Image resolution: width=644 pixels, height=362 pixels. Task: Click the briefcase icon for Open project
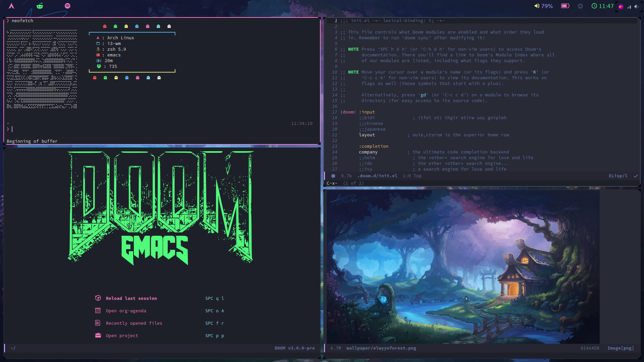click(x=98, y=335)
